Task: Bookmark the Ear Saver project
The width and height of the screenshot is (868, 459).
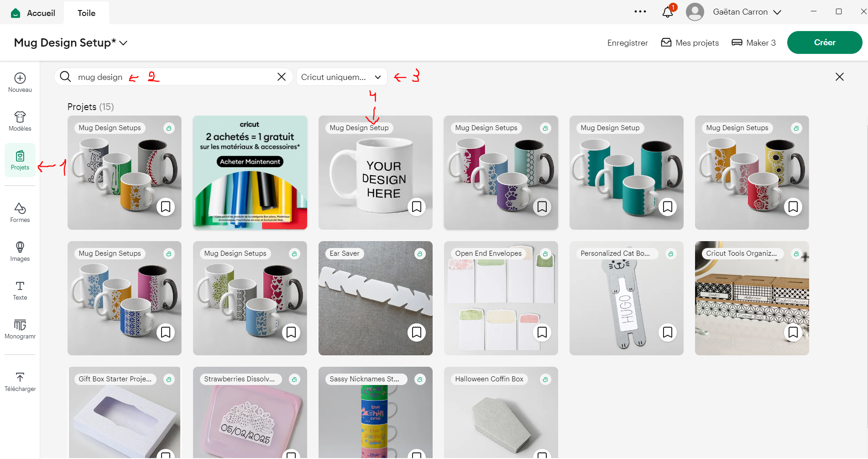Action: click(417, 332)
